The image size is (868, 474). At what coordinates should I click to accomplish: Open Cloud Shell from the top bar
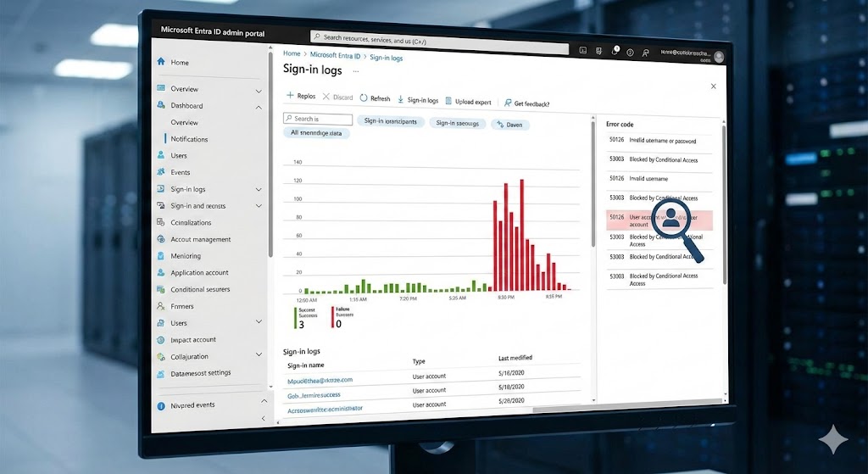pyautogui.click(x=583, y=51)
